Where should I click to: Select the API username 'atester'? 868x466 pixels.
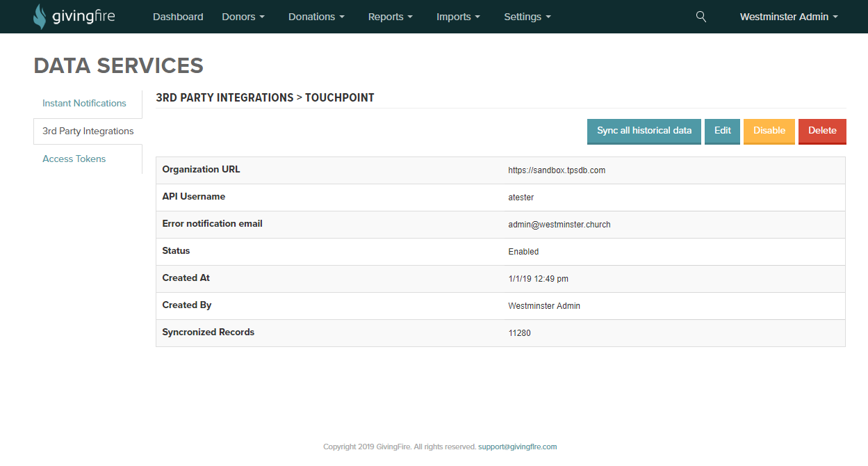coord(521,198)
